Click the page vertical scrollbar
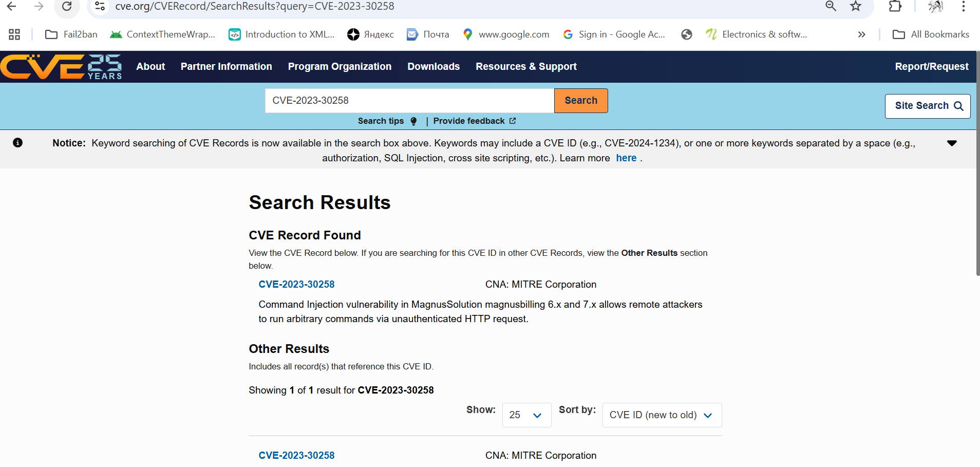Image resolution: width=980 pixels, height=467 pixels. click(x=978, y=163)
